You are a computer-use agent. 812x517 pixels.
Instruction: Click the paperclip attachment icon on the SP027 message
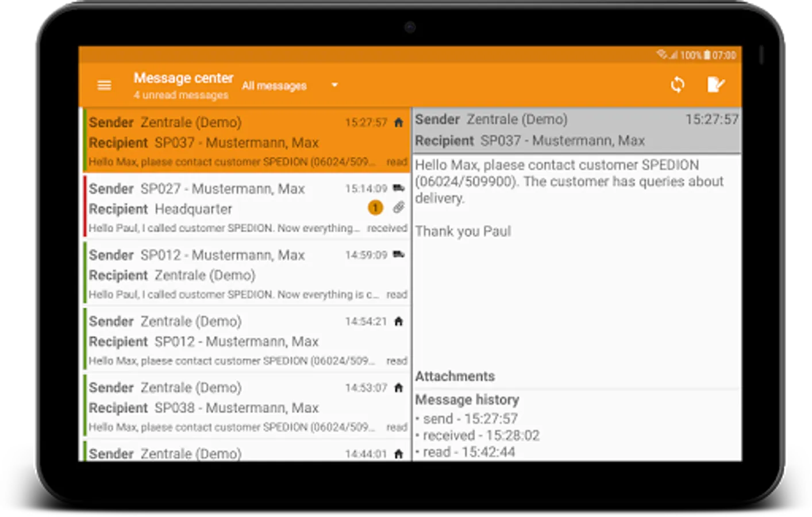coord(398,207)
